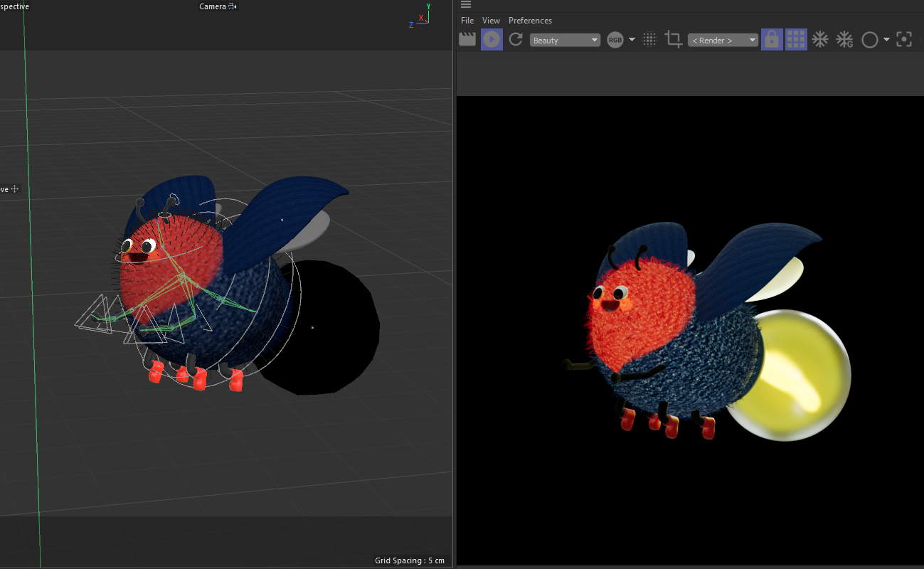Open the Preferences menu
Viewport: 924px width, 569px height.
[x=530, y=21]
